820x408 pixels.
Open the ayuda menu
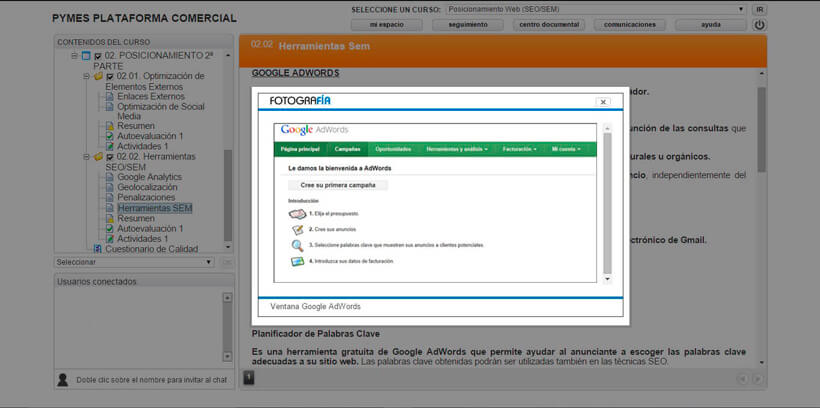coord(711,25)
